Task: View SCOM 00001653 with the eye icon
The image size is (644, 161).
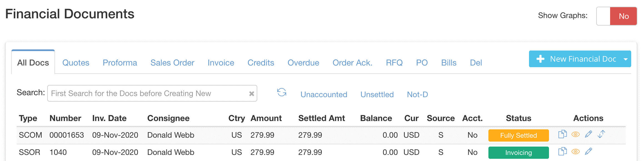Action: [575, 134]
